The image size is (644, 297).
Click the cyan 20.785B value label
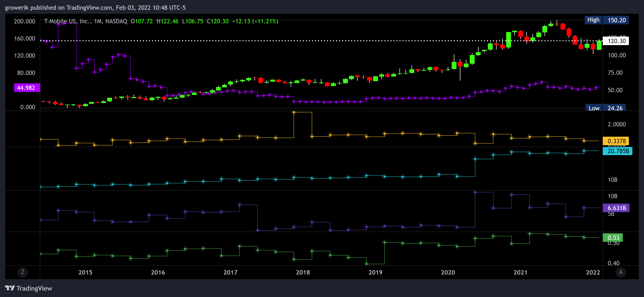click(618, 151)
